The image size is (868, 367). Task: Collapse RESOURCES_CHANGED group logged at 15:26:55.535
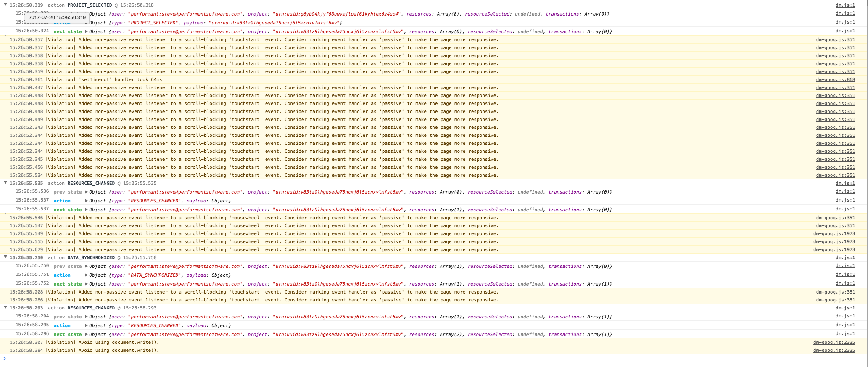(x=5, y=183)
